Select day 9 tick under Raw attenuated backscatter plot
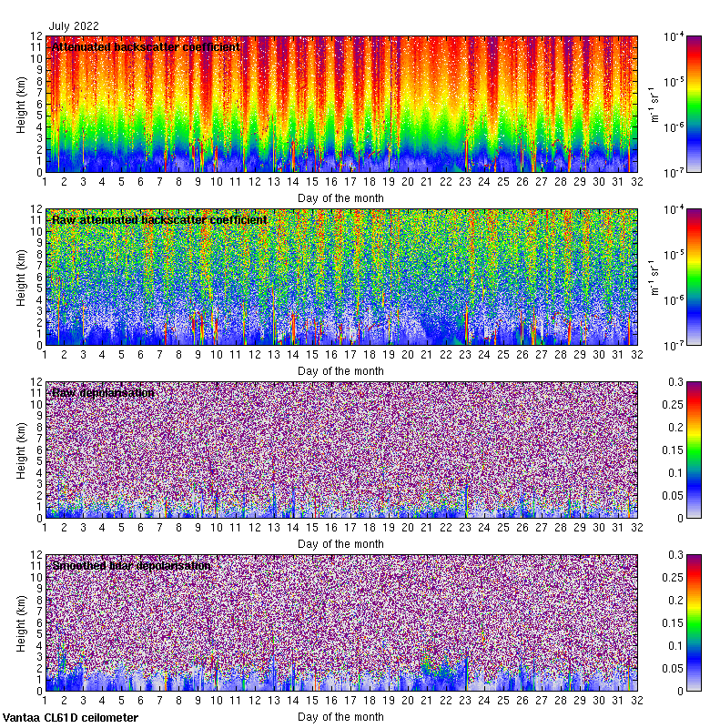Viewport: 710px width, 728px height. (x=198, y=355)
